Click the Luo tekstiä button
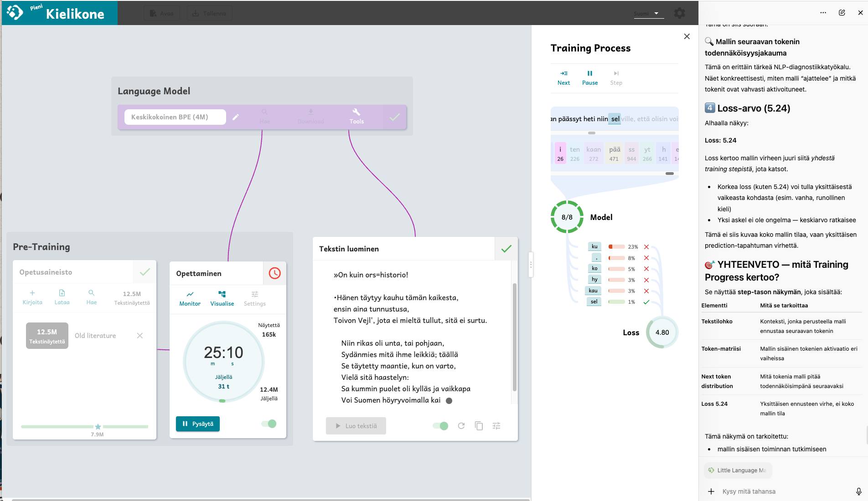The width and height of the screenshot is (868, 501). pyautogui.click(x=356, y=426)
